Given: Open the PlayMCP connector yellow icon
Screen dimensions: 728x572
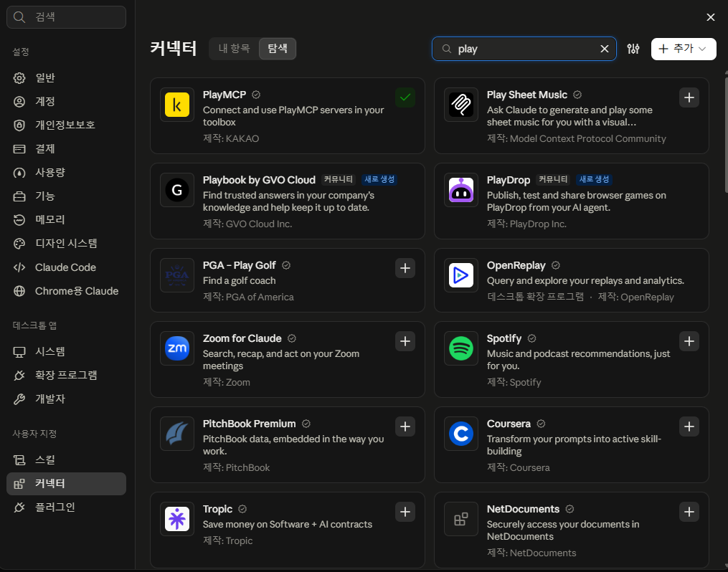Looking at the screenshot, I should 177,105.
